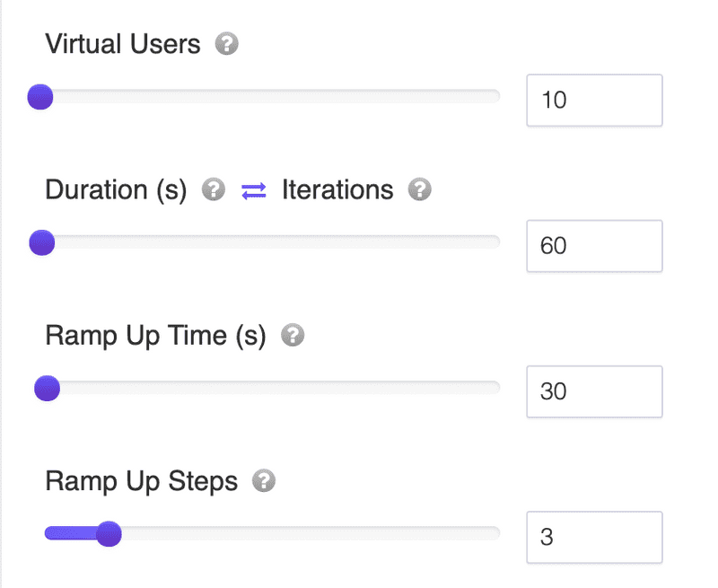
Task: Click the swap arrows between Duration and Iterations
Action: click(x=254, y=190)
